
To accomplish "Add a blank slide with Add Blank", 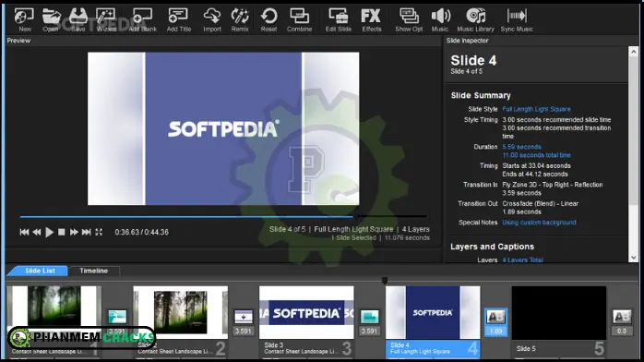I will click(x=142, y=19).
